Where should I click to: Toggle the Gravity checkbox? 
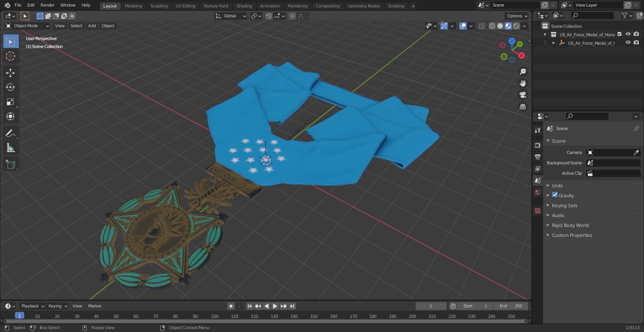[x=555, y=195]
